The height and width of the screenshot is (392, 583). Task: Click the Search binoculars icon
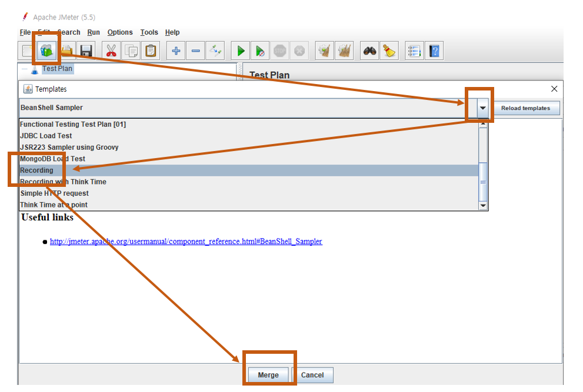[x=369, y=51]
